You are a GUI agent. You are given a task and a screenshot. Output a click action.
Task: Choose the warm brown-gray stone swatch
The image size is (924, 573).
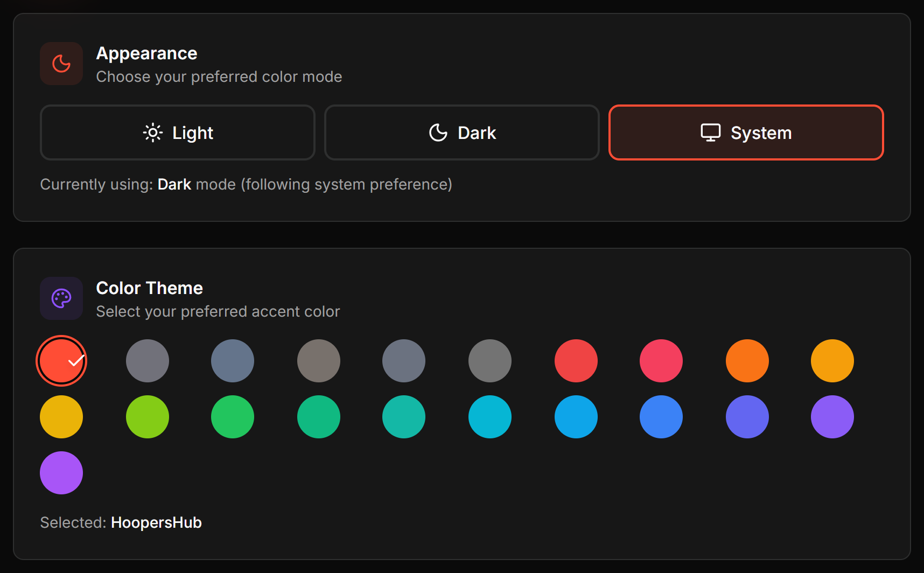tap(319, 361)
